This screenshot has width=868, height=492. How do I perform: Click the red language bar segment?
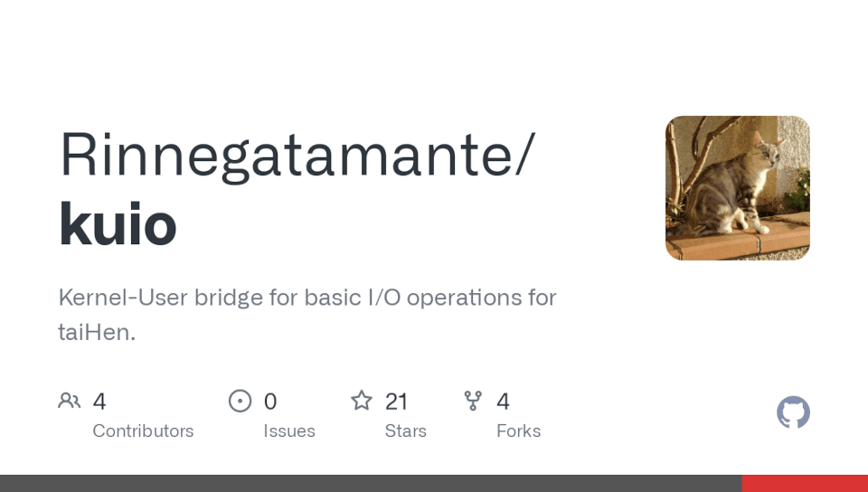805,483
